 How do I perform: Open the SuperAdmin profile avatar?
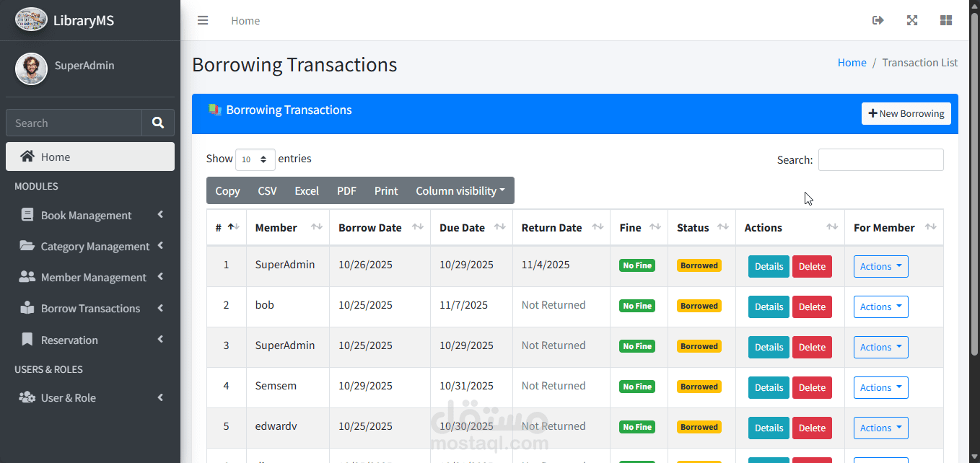point(31,69)
